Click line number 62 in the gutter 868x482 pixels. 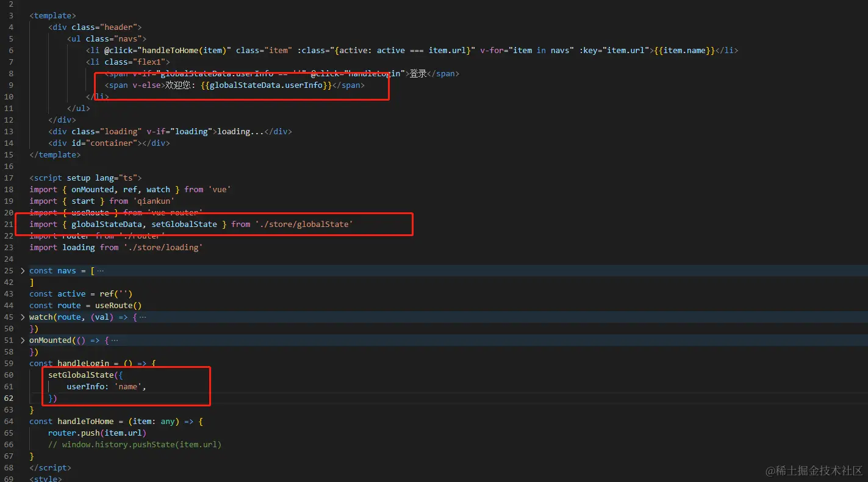pyautogui.click(x=9, y=398)
